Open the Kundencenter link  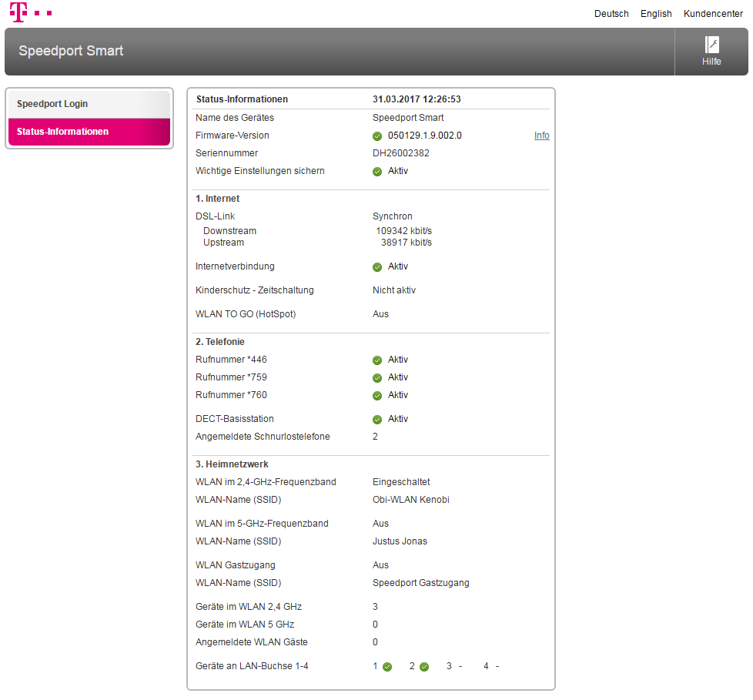point(713,13)
